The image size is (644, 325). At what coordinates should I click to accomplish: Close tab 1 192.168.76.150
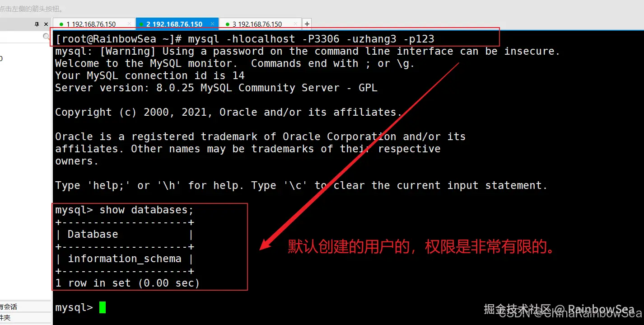(x=129, y=24)
